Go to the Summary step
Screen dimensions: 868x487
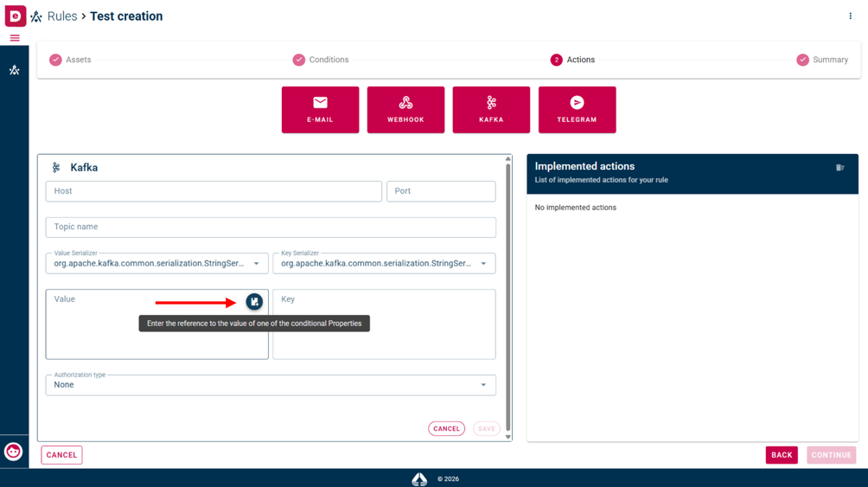(x=822, y=60)
